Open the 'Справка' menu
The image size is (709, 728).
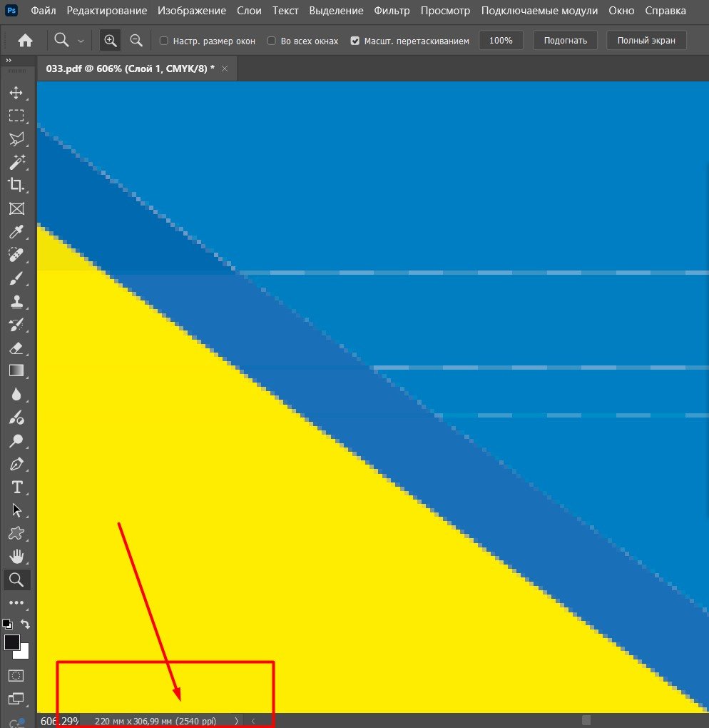pos(665,11)
